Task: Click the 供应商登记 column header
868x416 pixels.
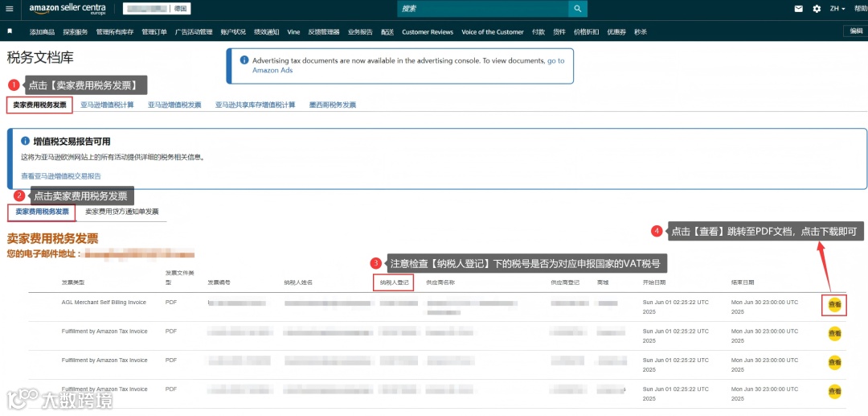Action: tap(565, 282)
